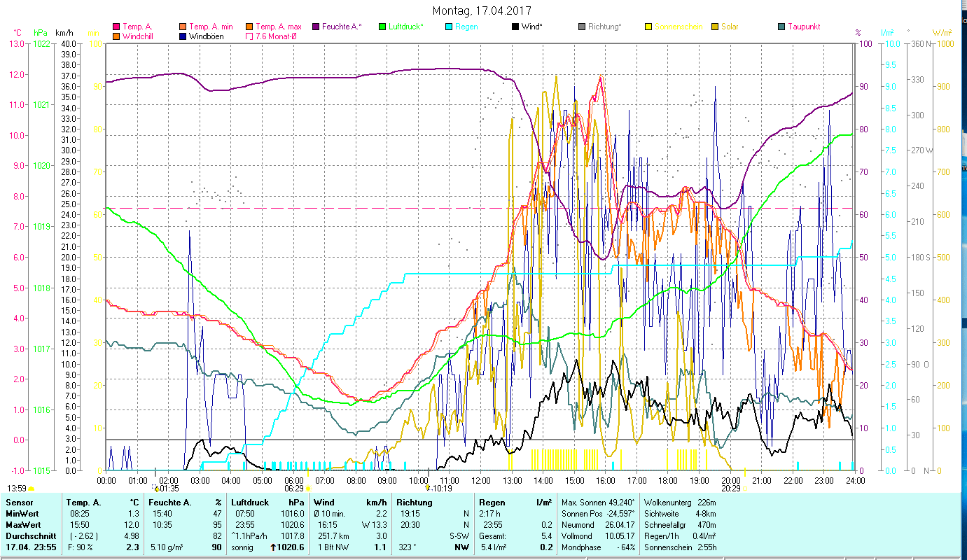Viewport: 967px width, 560px height.
Task: Toggle the 7.6 Monat-Ø legend box
Action: coord(249,36)
